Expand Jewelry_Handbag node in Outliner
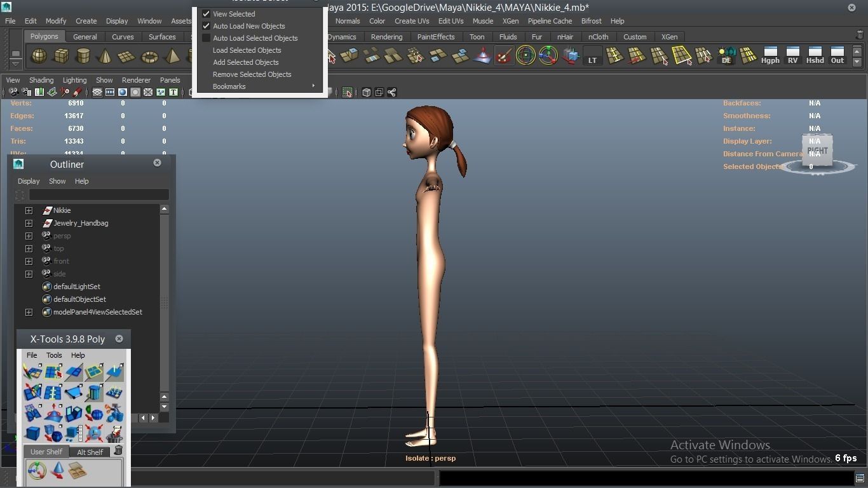The image size is (868, 488). click(x=29, y=223)
